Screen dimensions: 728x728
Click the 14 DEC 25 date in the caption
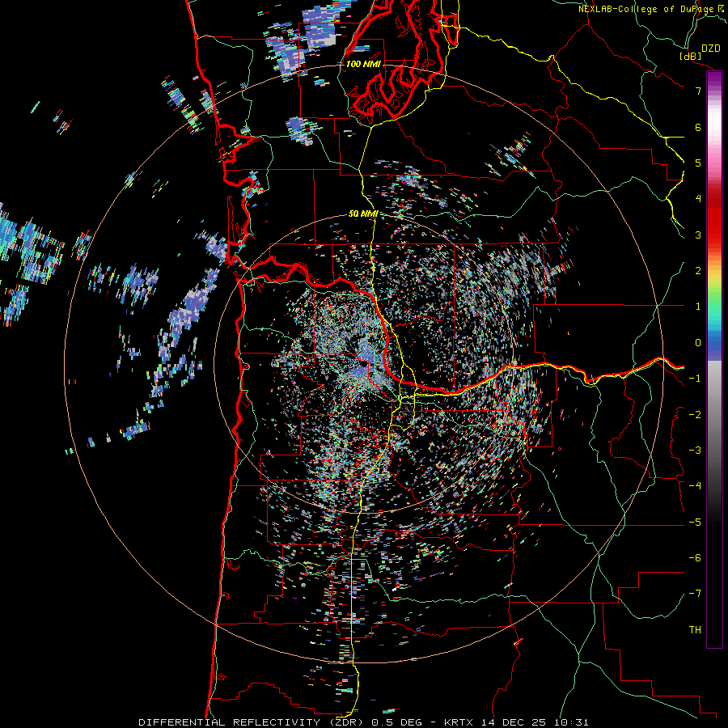[x=515, y=722]
